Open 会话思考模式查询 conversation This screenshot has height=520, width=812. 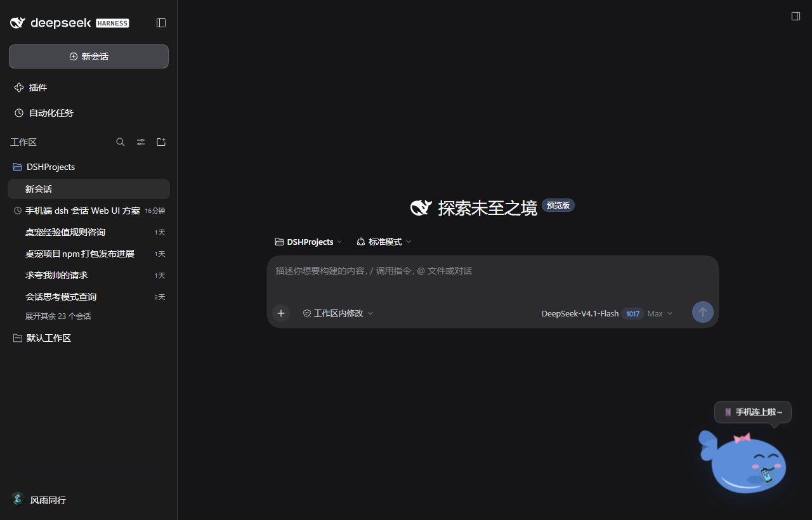[x=89, y=297]
